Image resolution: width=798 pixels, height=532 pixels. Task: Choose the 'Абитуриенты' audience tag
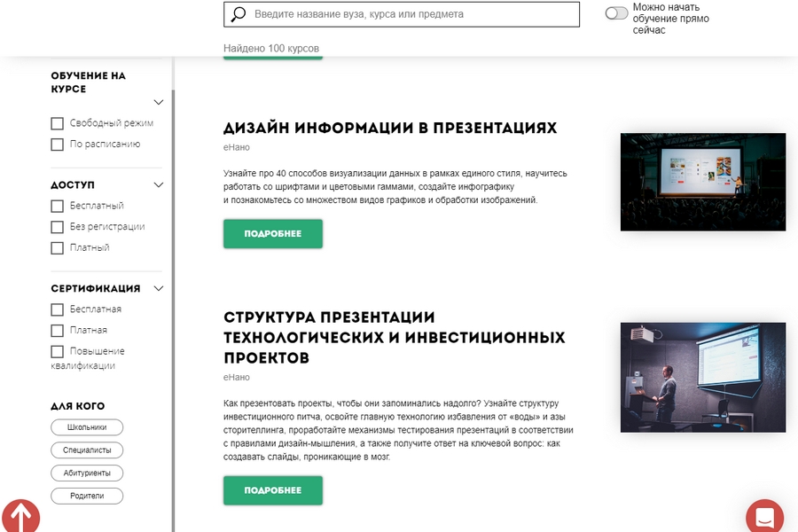pos(87,473)
